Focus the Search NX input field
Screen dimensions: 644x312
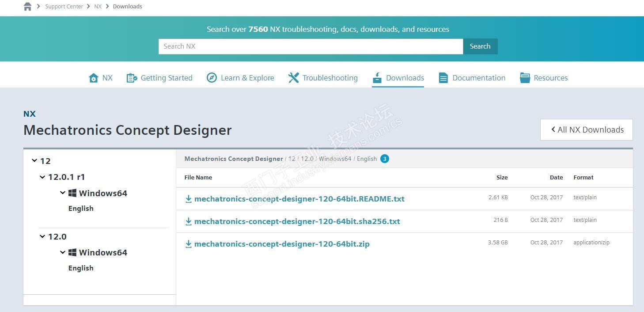pos(311,46)
